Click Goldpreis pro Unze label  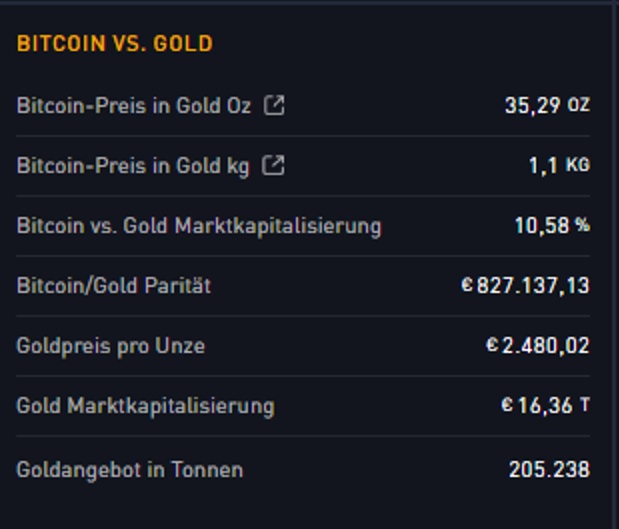pyautogui.click(x=111, y=346)
